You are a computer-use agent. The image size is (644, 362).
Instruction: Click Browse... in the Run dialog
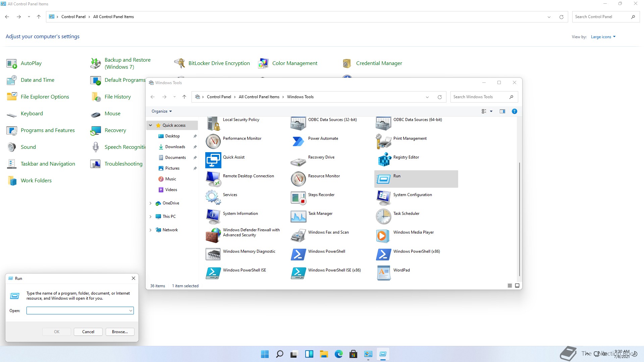click(120, 331)
